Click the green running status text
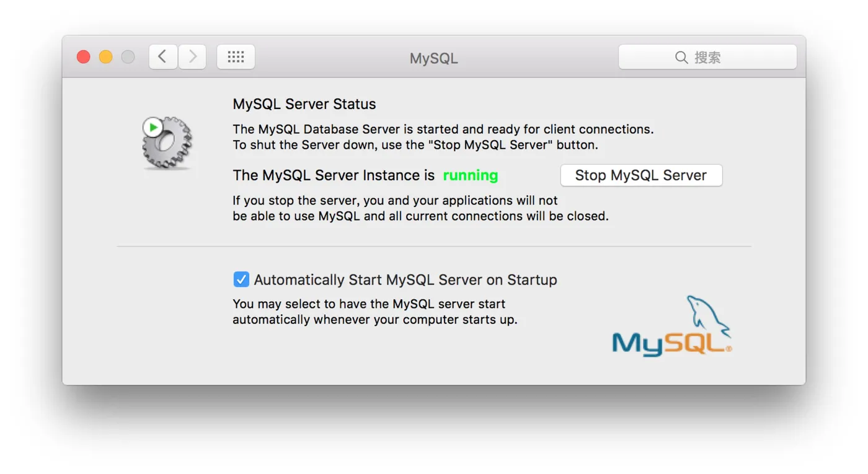This screenshot has height=474, width=868. coord(470,175)
